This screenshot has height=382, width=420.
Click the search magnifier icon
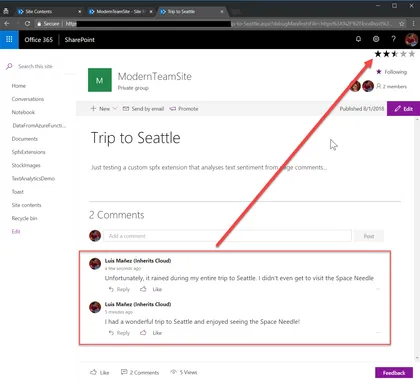9,66
